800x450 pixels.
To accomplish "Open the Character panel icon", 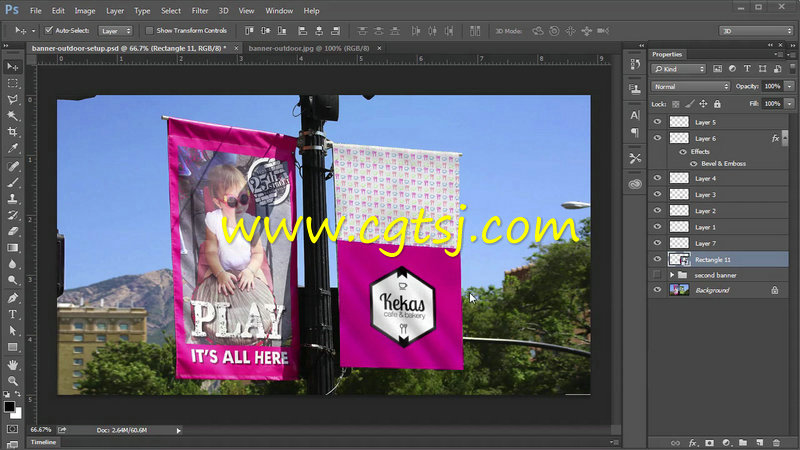I will click(x=635, y=115).
